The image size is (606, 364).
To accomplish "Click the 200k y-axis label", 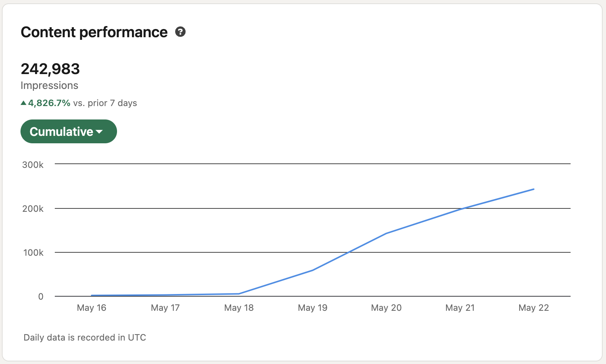I will (x=33, y=209).
